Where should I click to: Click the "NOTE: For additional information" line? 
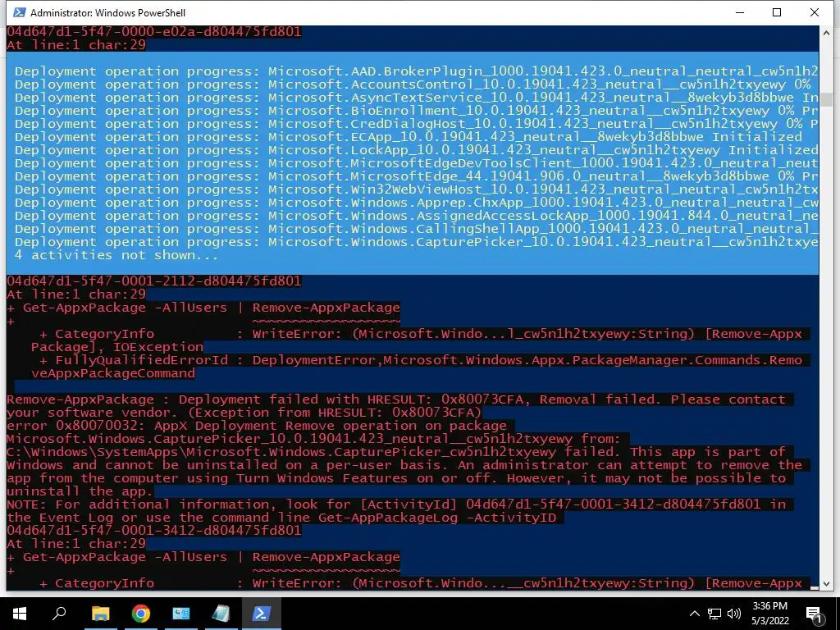tap(396, 504)
